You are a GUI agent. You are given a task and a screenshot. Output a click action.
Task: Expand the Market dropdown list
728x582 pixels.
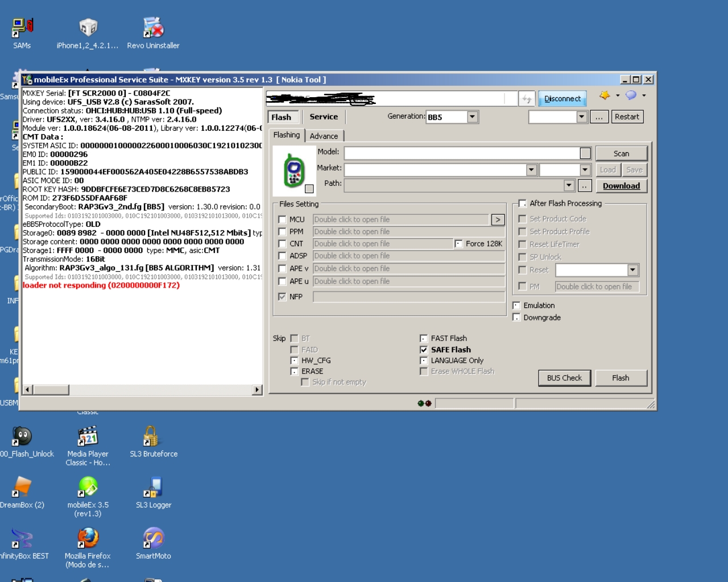tap(531, 170)
